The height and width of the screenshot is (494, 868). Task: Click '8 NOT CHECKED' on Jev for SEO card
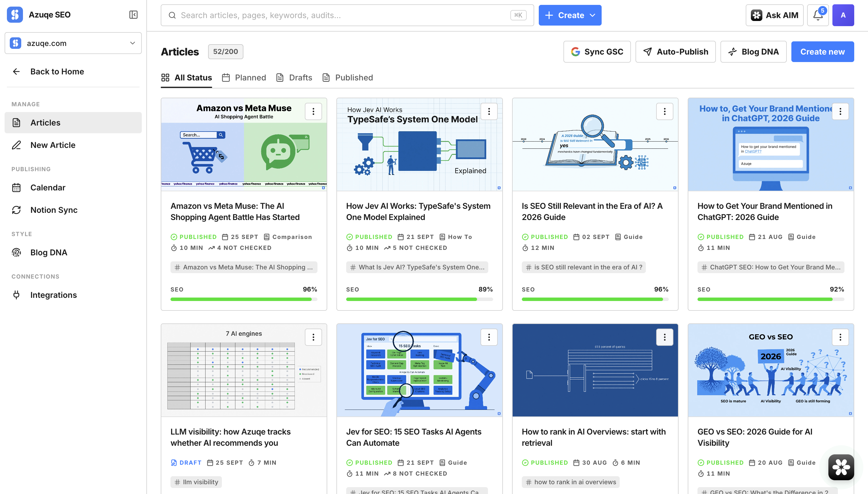point(416,473)
